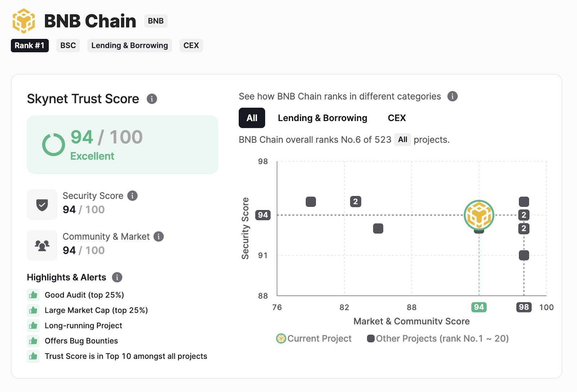Click the BNB ticker badge
Screen dimensions: 577x392
[x=156, y=21]
